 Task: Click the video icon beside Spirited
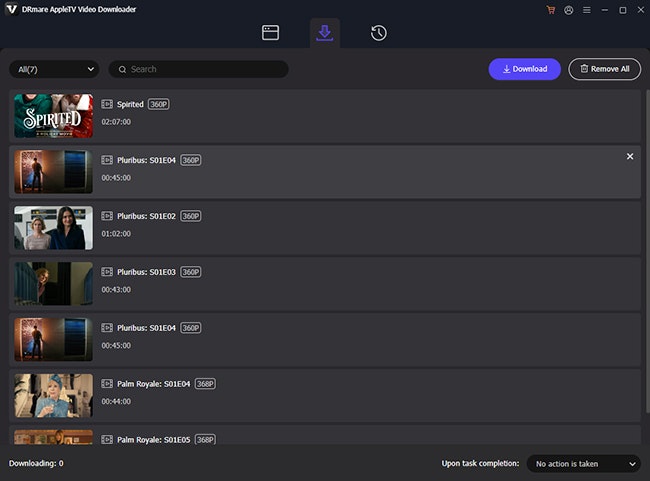coord(107,104)
